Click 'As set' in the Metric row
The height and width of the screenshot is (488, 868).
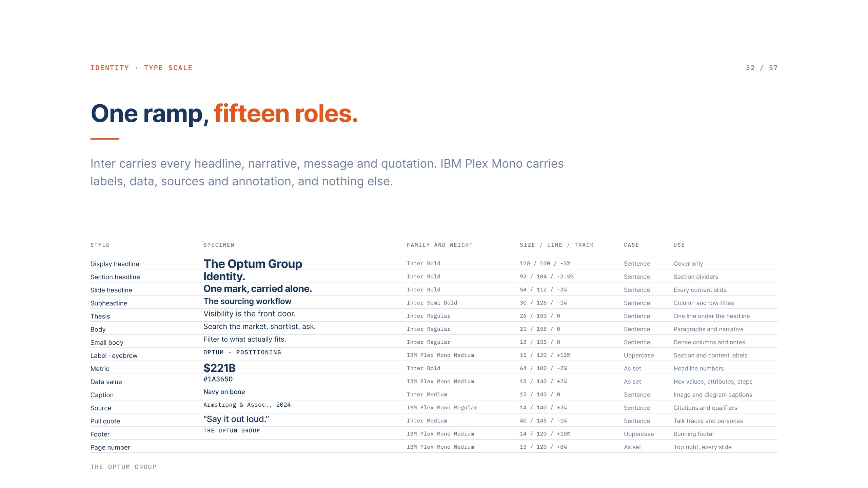(632, 369)
